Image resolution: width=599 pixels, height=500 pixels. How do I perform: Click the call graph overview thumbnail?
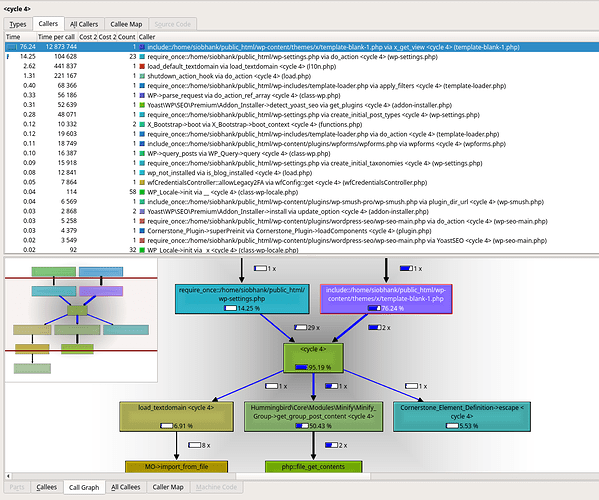(x=81, y=320)
